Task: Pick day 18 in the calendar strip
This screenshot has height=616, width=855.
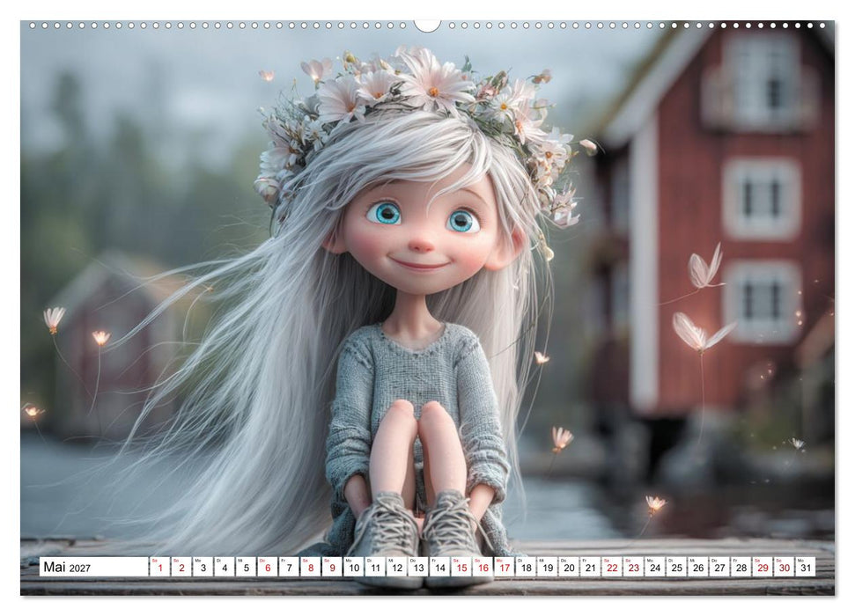Action: click(526, 567)
